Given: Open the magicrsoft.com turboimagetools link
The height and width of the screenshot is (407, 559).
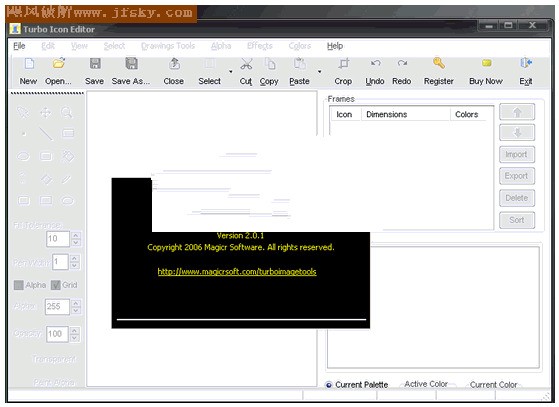Looking at the screenshot, I should [237, 272].
